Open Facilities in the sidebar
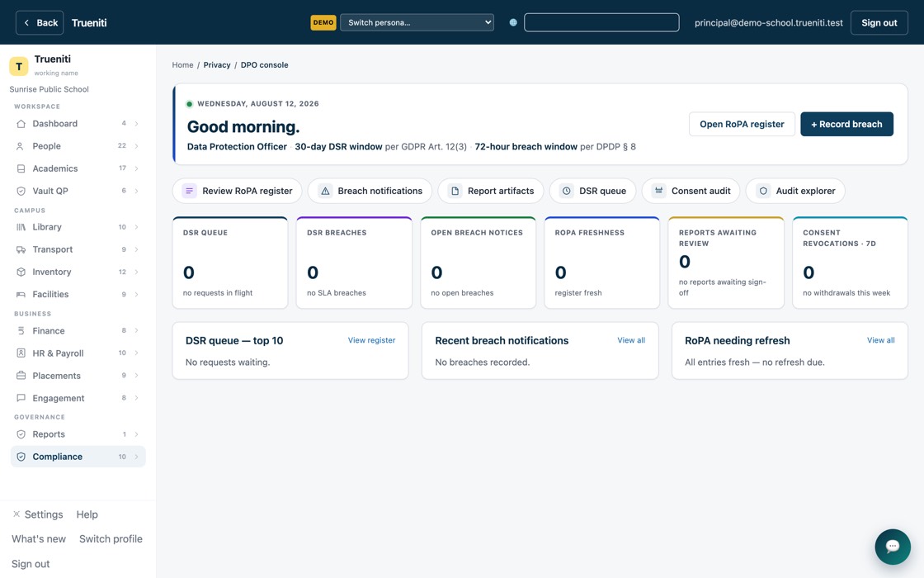This screenshot has width=924, height=578. click(x=78, y=294)
